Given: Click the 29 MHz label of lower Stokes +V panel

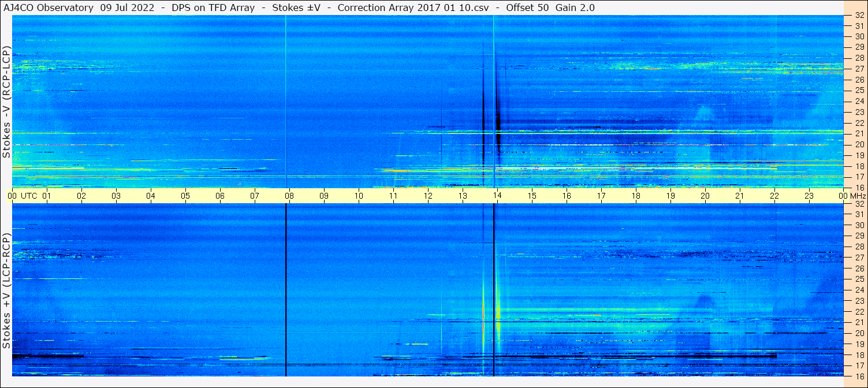Looking at the screenshot, I should coord(859,236).
